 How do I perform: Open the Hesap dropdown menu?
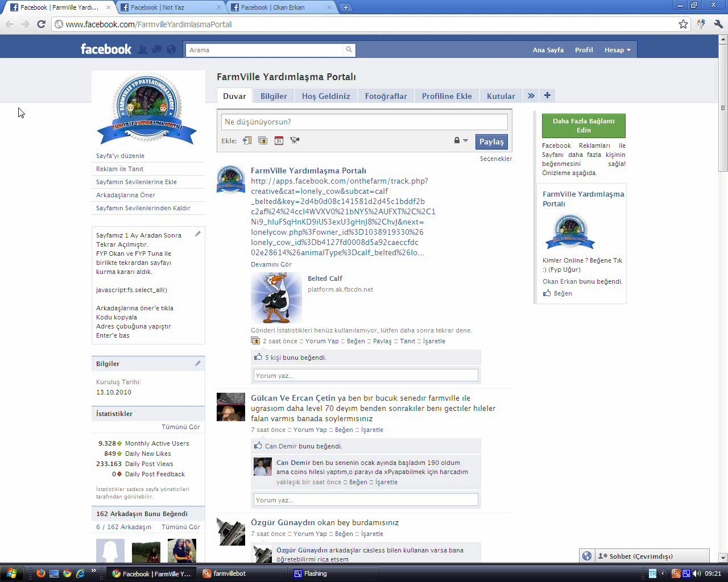click(x=618, y=50)
